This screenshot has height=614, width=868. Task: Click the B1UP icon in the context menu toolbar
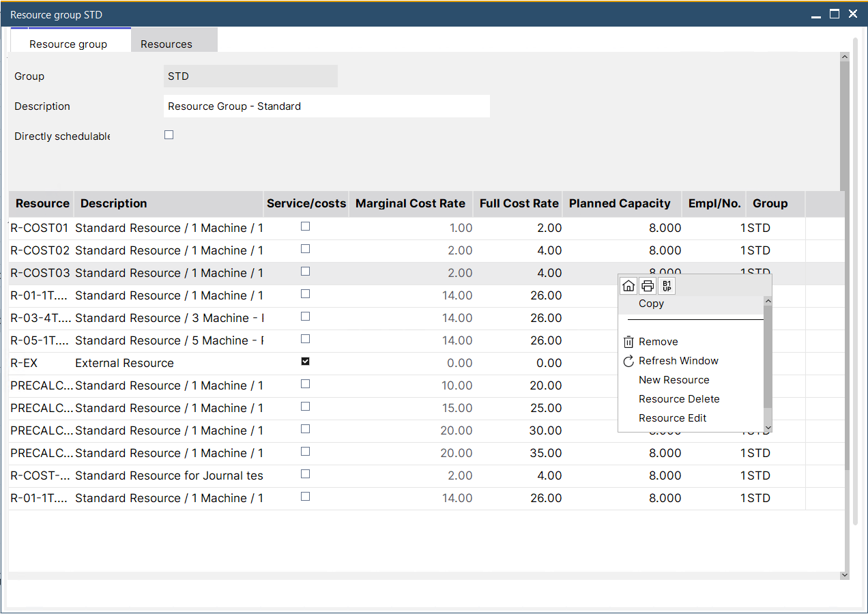(x=666, y=285)
